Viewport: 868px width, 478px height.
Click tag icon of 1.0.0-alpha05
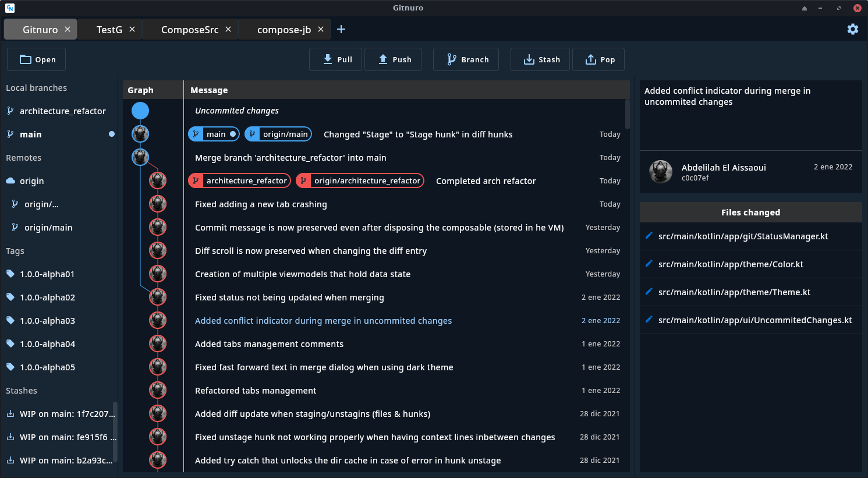point(10,367)
